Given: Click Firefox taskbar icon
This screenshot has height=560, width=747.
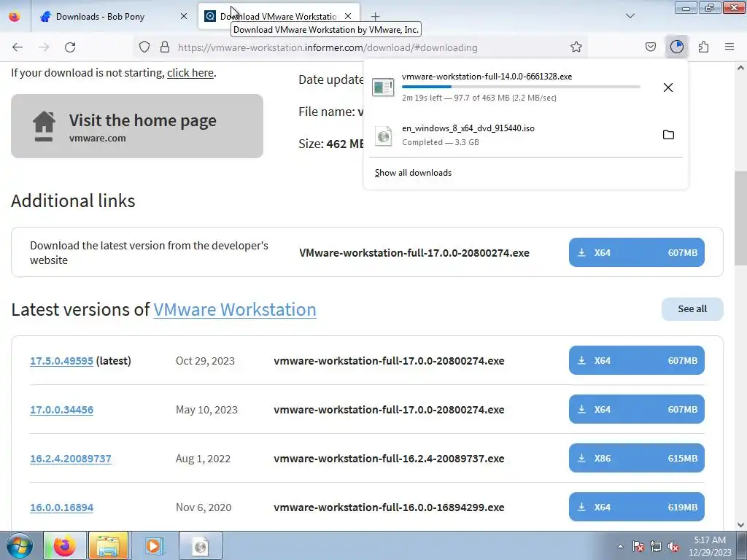Looking at the screenshot, I should [x=65, y=546].
